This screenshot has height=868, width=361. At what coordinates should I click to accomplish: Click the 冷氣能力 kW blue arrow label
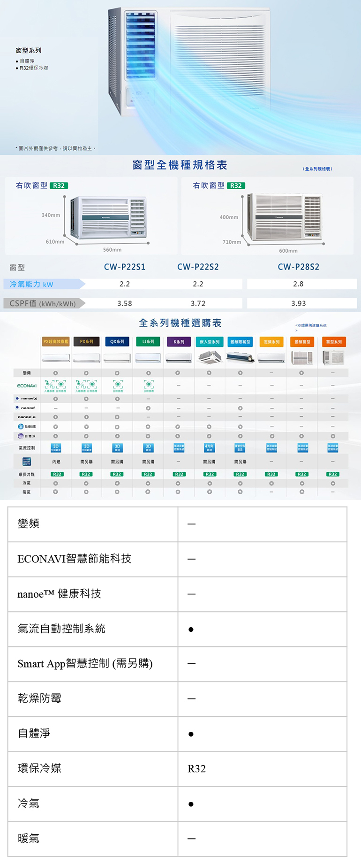point(43,284)
